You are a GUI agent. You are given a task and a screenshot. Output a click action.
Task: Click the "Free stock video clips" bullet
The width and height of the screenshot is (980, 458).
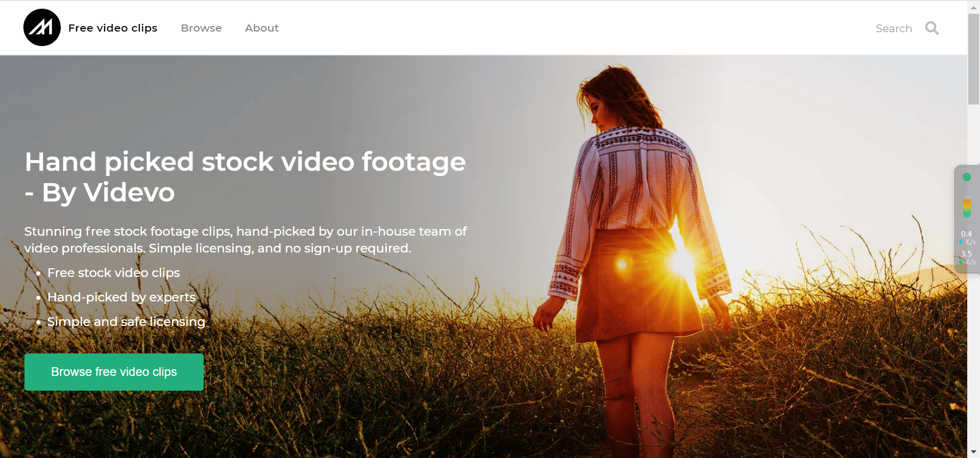point(113,273)
